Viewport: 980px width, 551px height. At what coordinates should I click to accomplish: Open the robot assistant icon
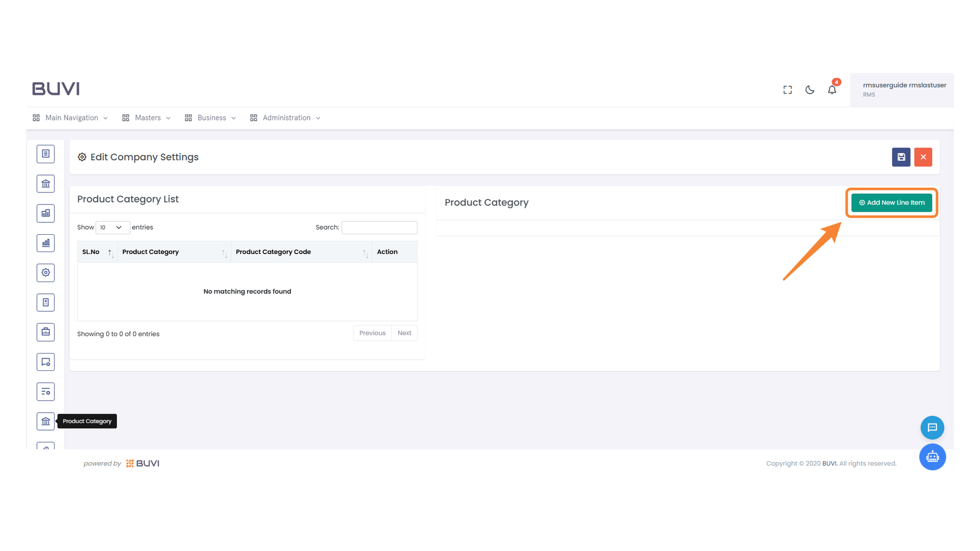click(x=932, y=457)
